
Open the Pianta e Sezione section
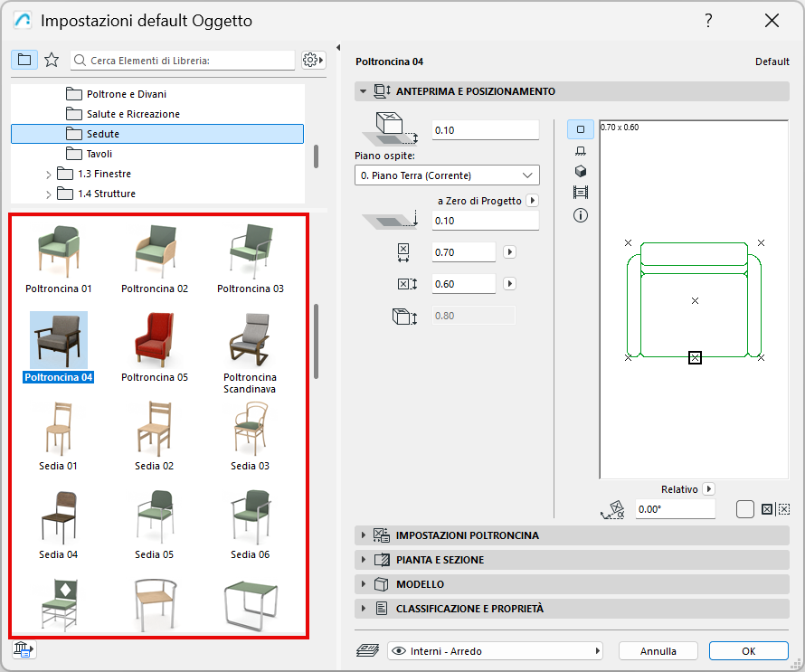[x=440, y=560]
